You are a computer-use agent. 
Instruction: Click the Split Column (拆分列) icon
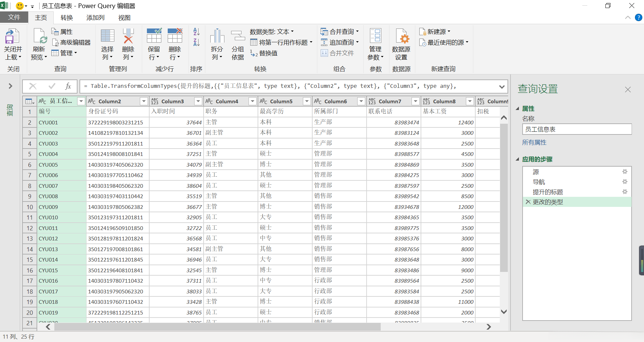click(217, 36)
